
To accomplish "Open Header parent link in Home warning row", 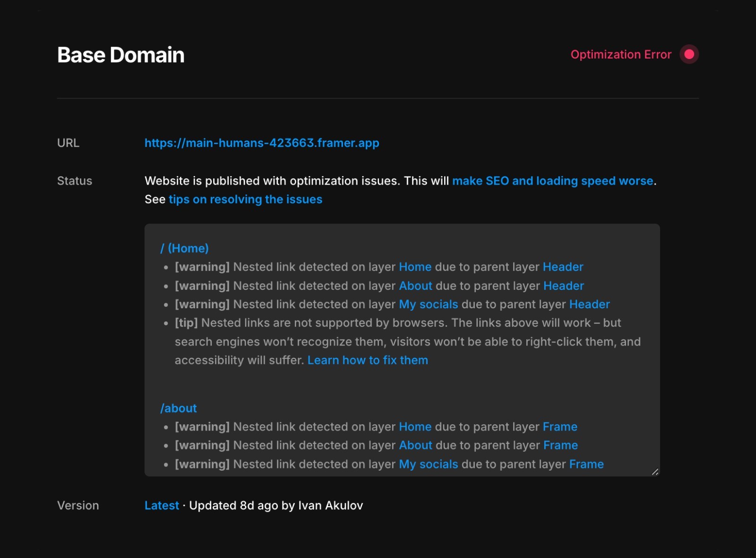I will (x=563, y=267).
